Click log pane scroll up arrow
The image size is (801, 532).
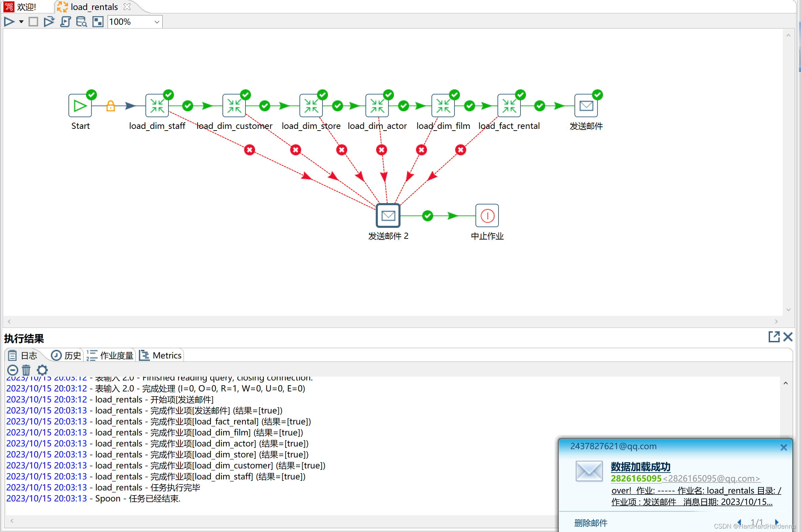point(786,383)
